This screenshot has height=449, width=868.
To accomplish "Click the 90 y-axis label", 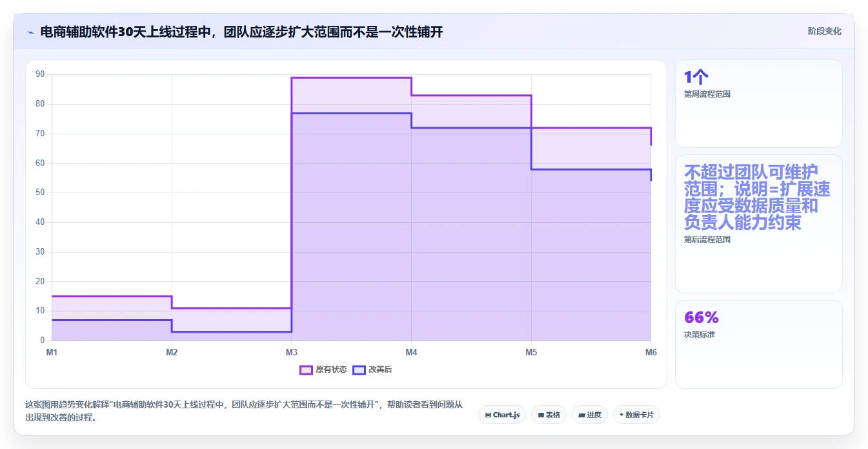I will click(x=40, y=74).
